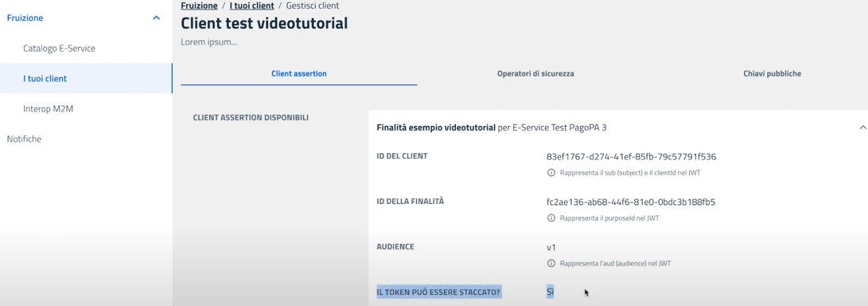
Task: Click the client ID value starting with 83ef1767
Action: coord(631,157)
